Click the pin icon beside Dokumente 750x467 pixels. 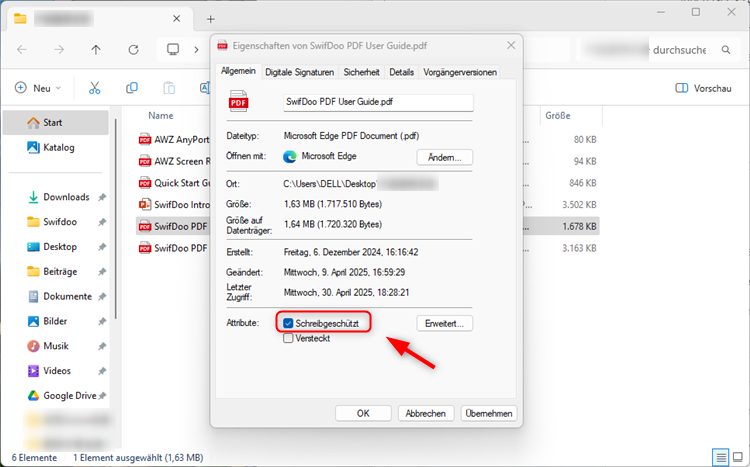point(102,297)
